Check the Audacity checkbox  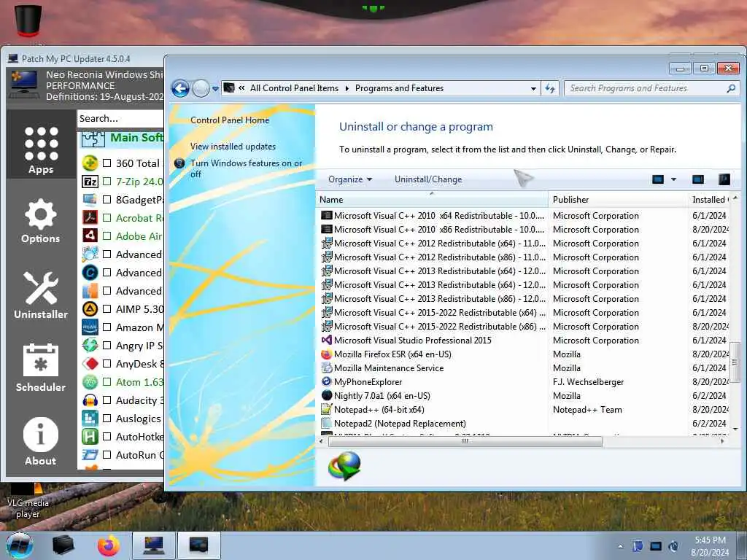[107, 400]
